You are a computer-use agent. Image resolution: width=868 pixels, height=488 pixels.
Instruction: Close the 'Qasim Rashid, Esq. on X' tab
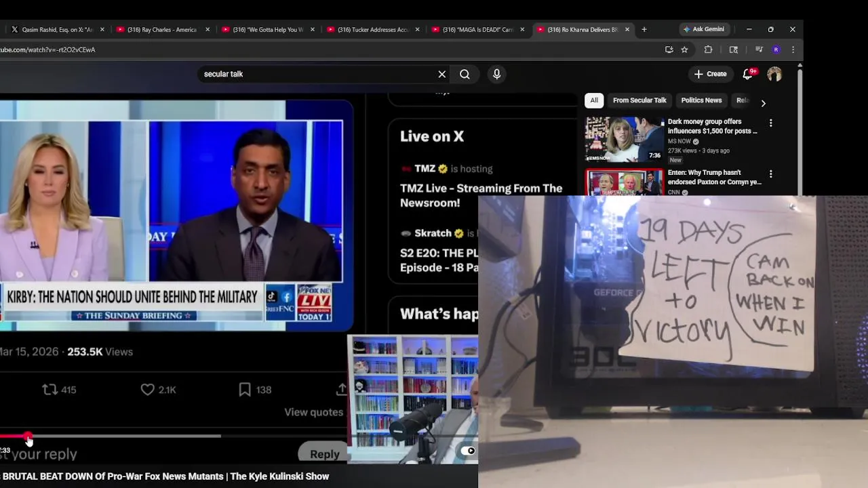tap(102, 29)
